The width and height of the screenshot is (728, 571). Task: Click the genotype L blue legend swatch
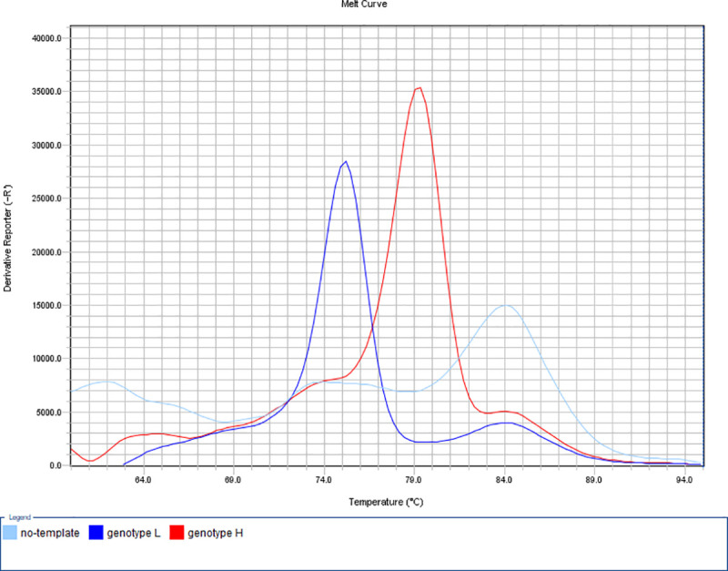pos(94,532)
